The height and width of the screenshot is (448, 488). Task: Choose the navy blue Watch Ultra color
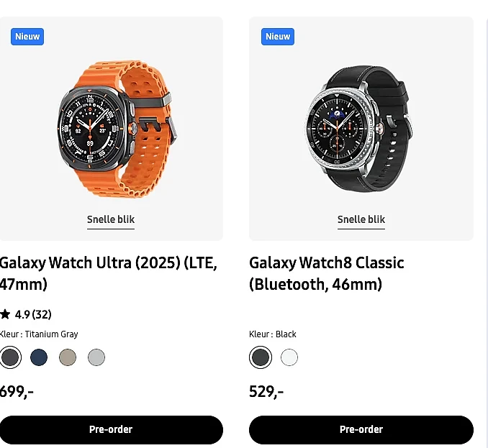(x=39, y=357)
